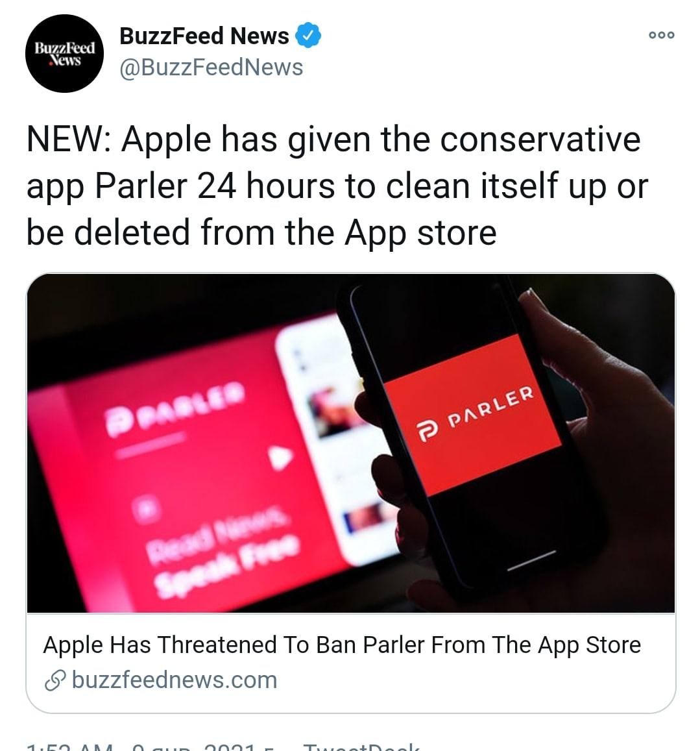Click the home indicator bar on the phone
700x751 pixels.
pos(531,560)
